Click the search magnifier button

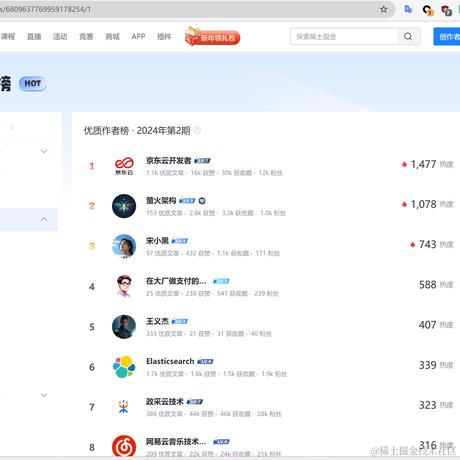(x=408, y=36)
